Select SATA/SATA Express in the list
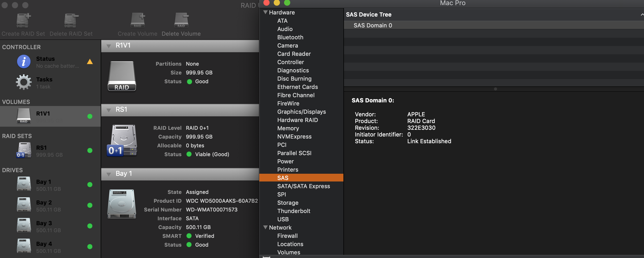644x258 pixels. tap(303, 186)
